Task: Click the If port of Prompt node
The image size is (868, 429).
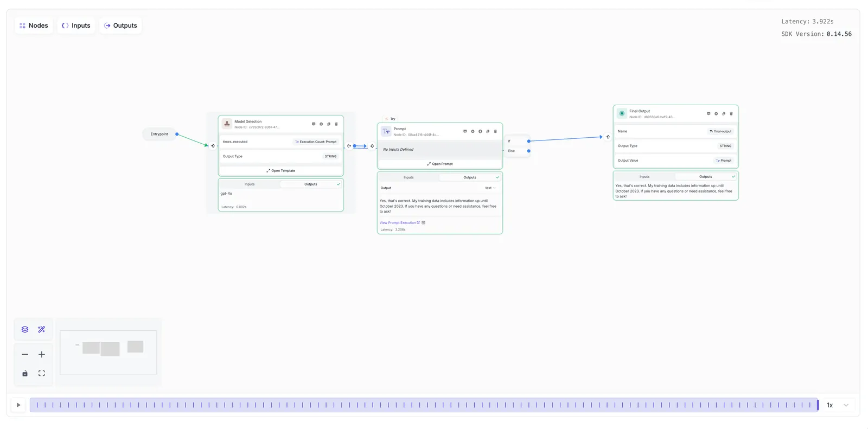Action: tap(529, 141)
